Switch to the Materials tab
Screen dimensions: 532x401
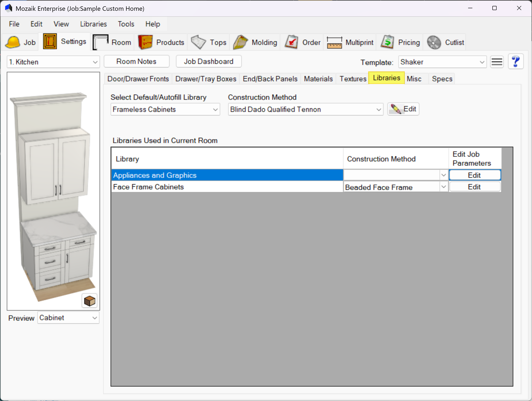[318, 79]
